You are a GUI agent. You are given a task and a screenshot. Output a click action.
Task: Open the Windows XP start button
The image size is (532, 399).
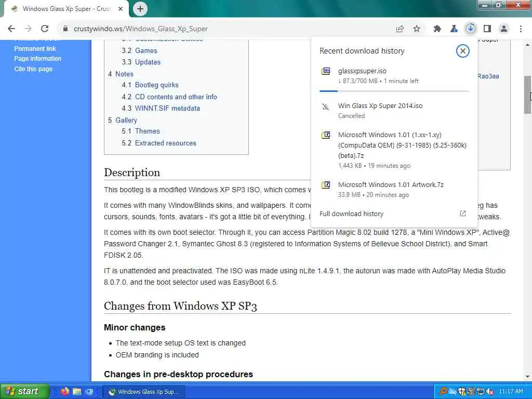pyautogui.click(x=24, y=391)
